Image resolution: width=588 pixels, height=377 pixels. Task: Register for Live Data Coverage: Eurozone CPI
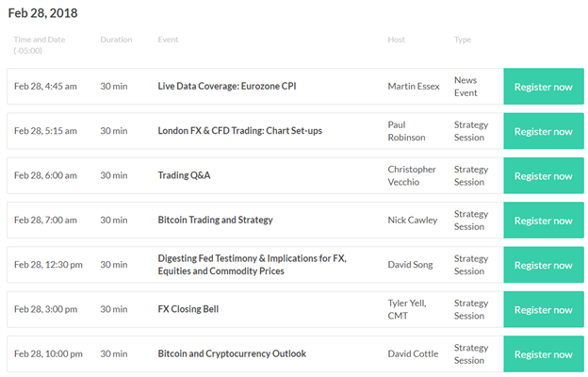(544, 87)
